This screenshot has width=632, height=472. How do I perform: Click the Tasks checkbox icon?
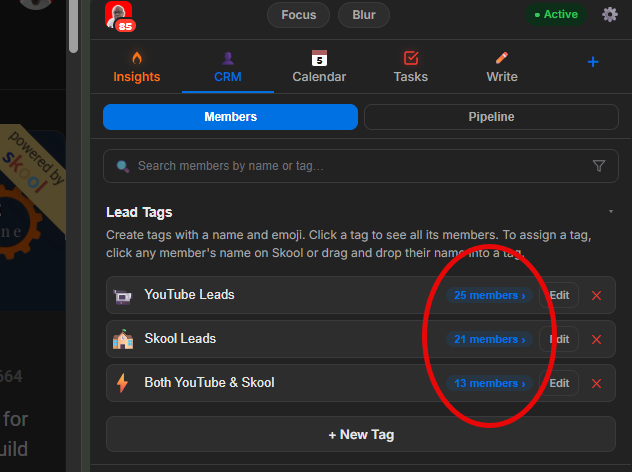pos(411,58)
